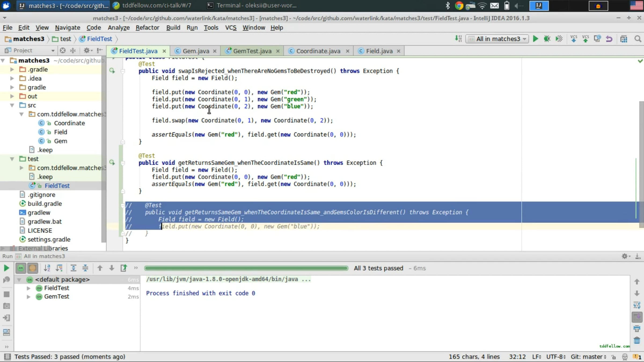Open build.gradle in project tree

tap(45, 204)
